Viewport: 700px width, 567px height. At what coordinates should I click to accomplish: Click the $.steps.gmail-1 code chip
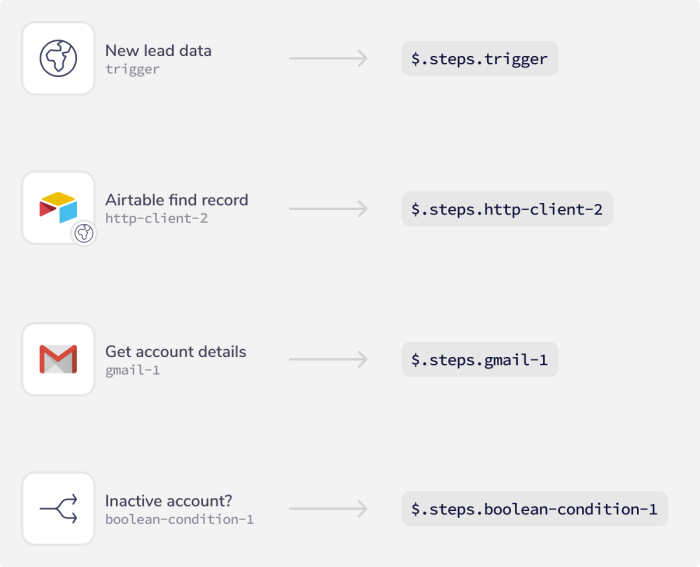(x=479, y=359)
